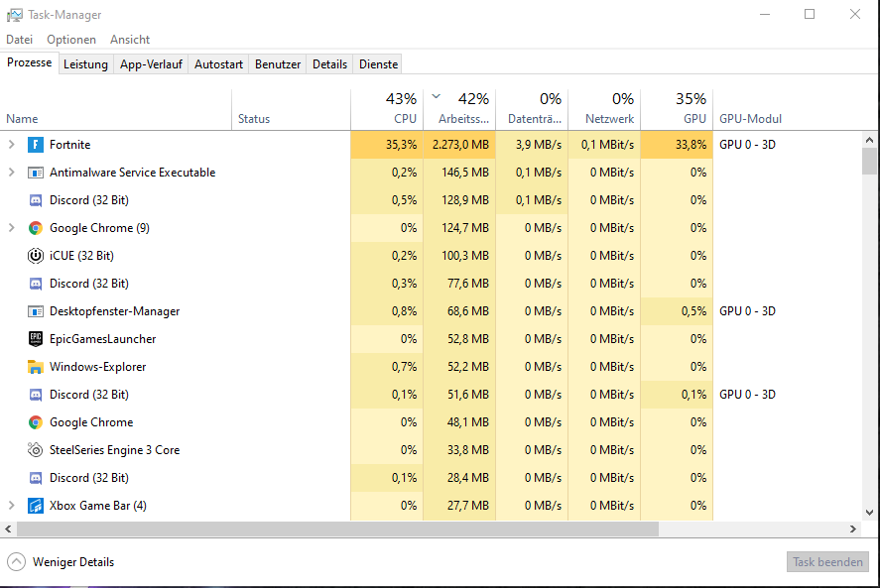
Task: Click the horizontal scroll right arrow
Action: (853, 529)
